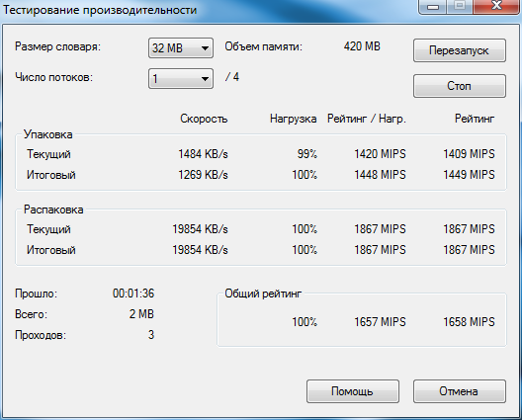Click the Общий рейтинг group title
The image size is (522, 420).
tap(263, 294)
